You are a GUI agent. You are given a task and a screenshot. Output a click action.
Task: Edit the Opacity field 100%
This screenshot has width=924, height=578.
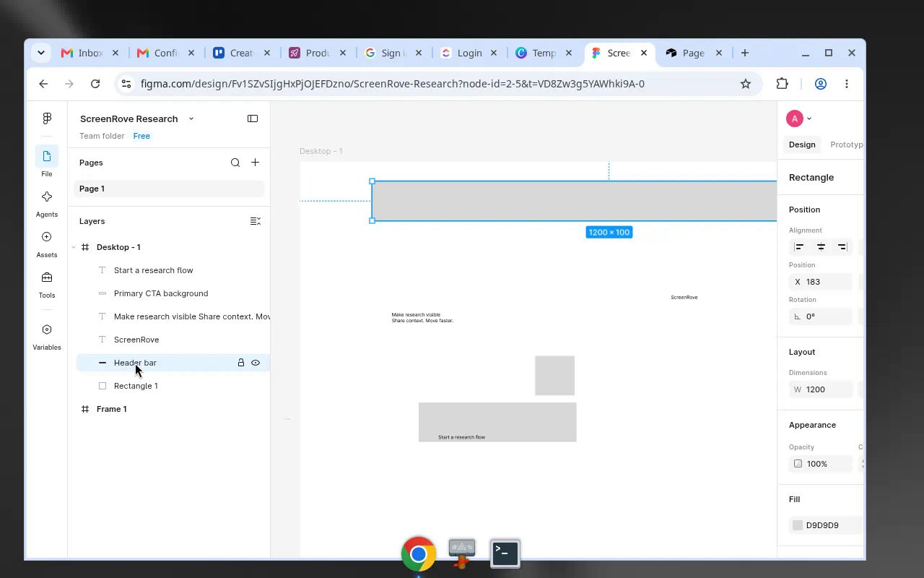821,464
